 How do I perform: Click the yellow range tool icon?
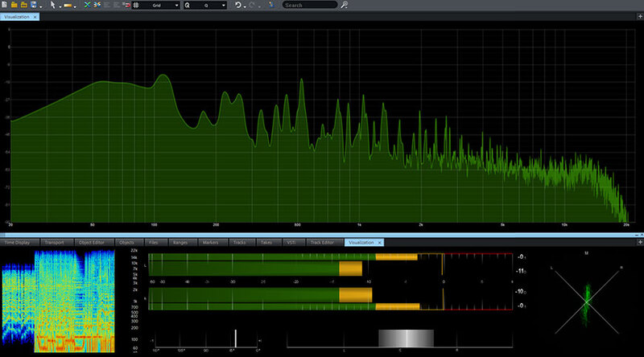[x=68, y=5]
